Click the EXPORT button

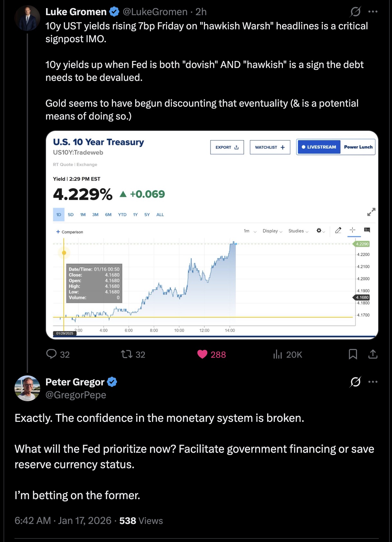[227, 147]
